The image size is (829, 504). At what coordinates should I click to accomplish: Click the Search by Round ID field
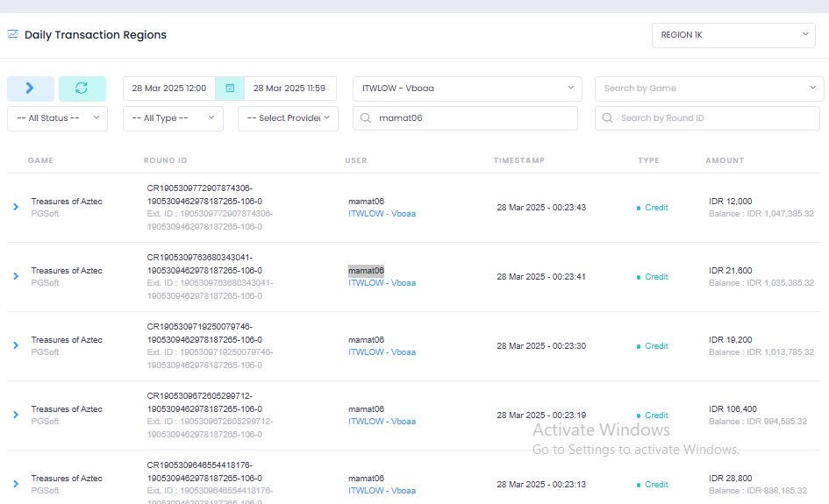pyautogui.click(x=707, y=117)
